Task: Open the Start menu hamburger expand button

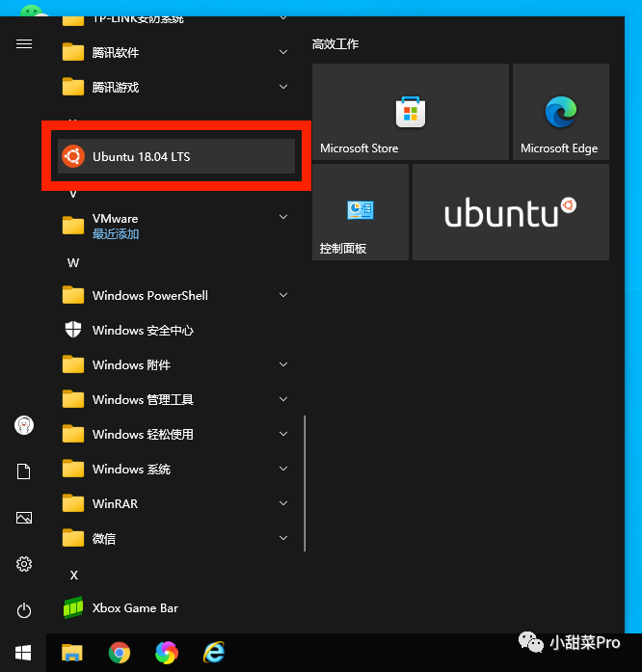Action: point(24,43)
